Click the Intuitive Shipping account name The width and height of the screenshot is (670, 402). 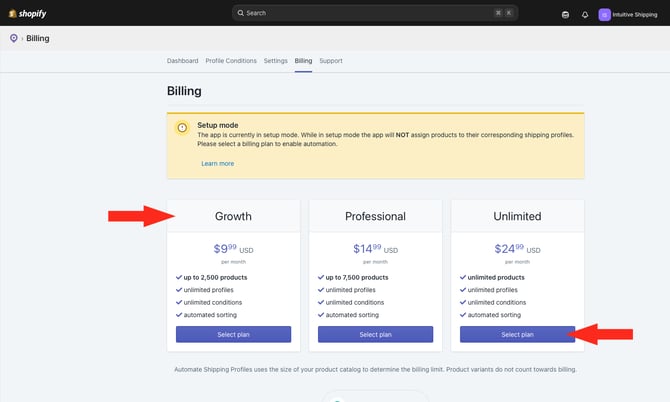(635, 15)
